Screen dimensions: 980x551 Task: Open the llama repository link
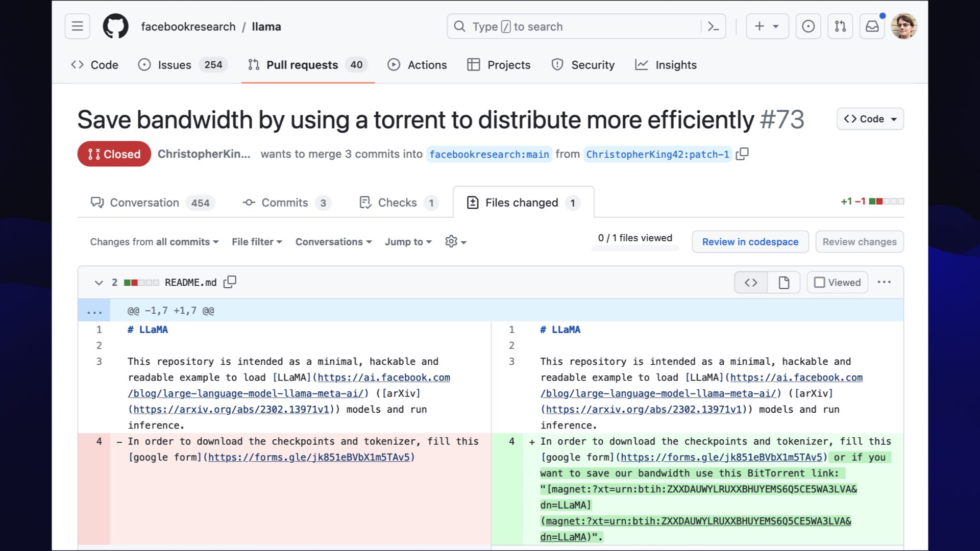click(x=266, y=27)
